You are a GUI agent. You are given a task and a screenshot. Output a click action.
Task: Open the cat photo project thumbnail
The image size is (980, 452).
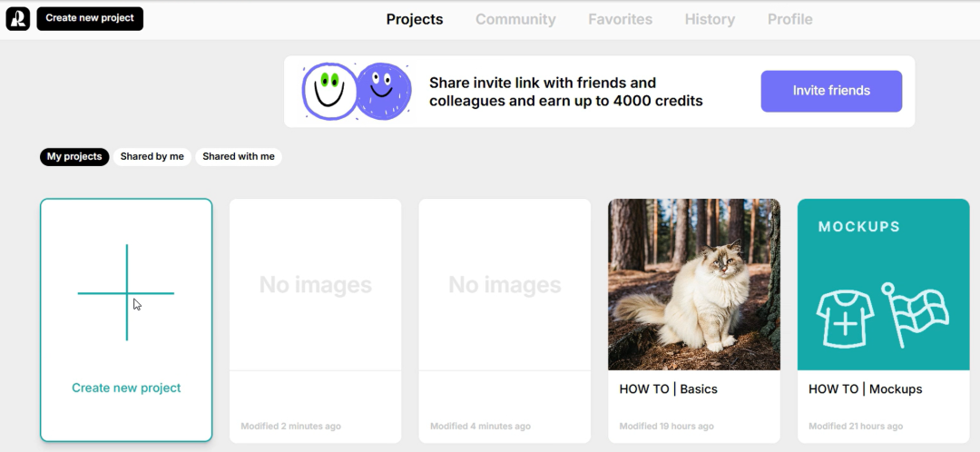pyautogui.click(x=694, y=284)
